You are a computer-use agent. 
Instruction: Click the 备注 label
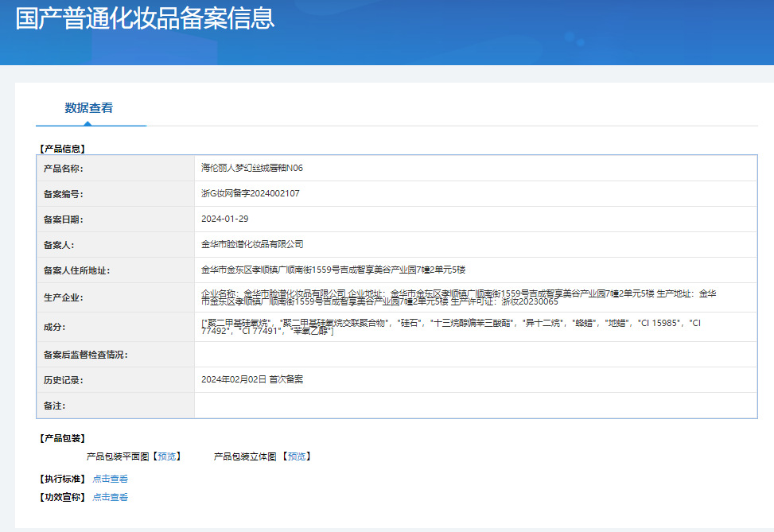click(54, 406)
